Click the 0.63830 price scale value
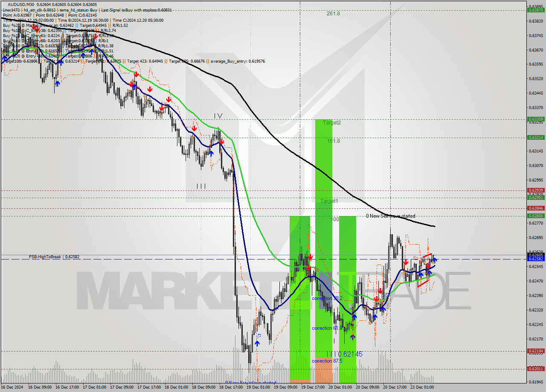 click(536, 21)
